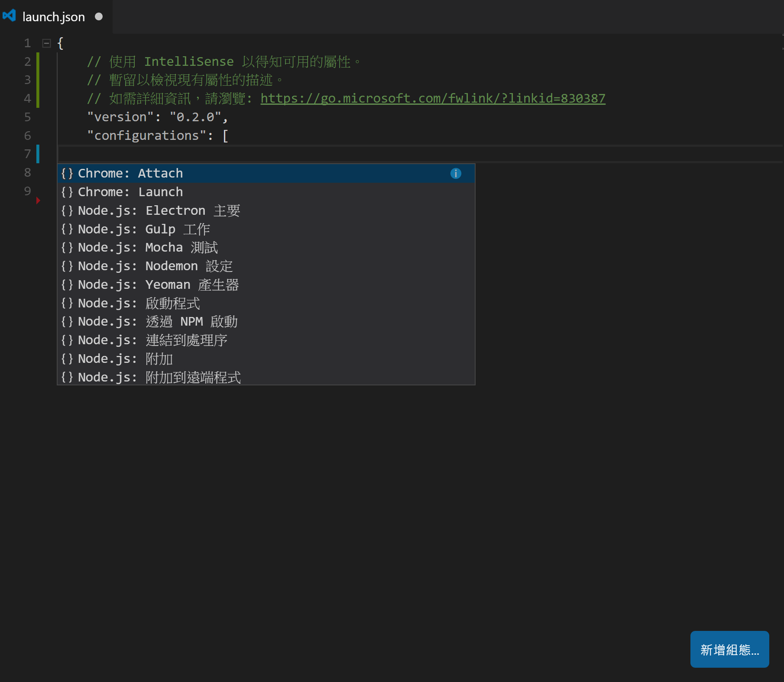Pick Node.js: Yeoman 產生器 suggestion
784x682 pixels.
tap(266, 284)
